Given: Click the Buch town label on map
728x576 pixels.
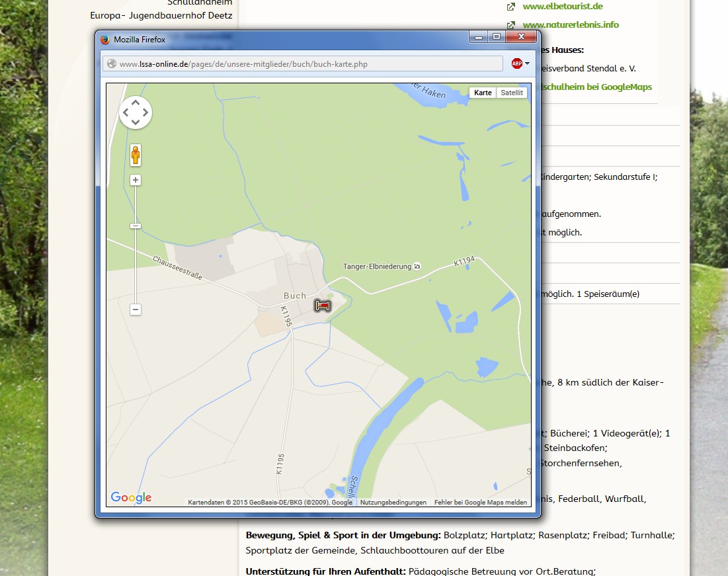Looking at the screenshot, I should coord(295,296).
